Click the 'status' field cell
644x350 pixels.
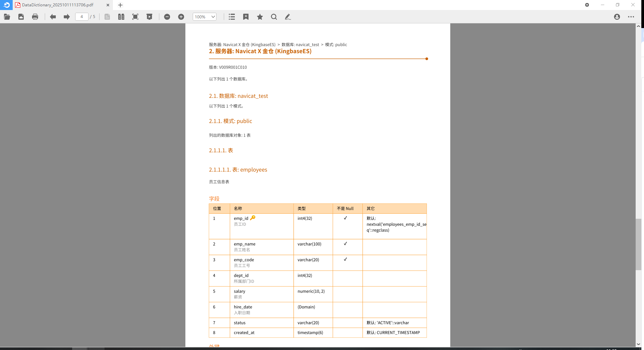pos(262,323)
